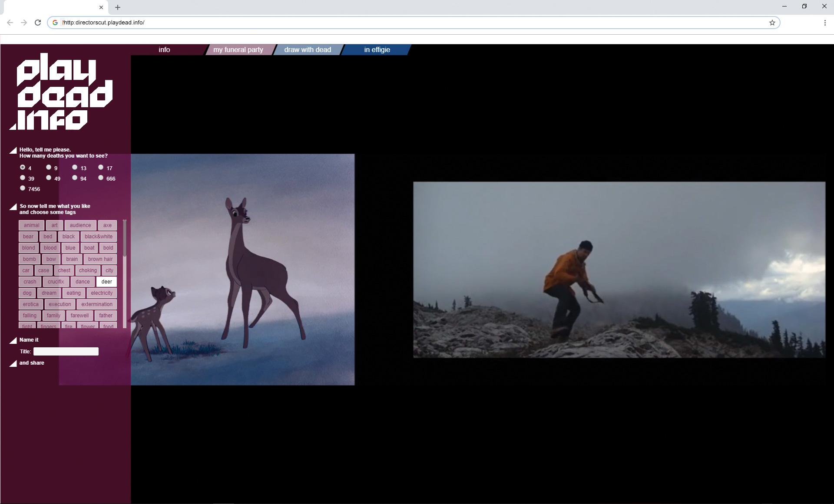Bookmark this page with the star icon
This screenshot has height=504, width=834.
772,23
